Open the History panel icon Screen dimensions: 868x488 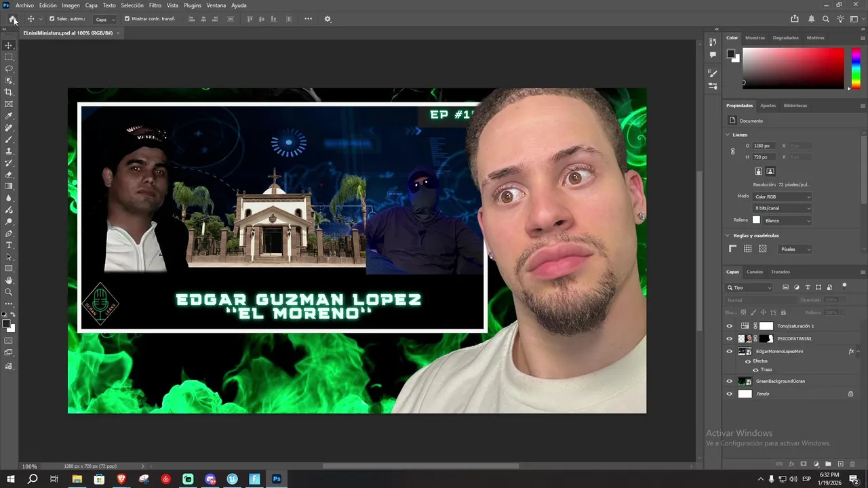point(713,43)
